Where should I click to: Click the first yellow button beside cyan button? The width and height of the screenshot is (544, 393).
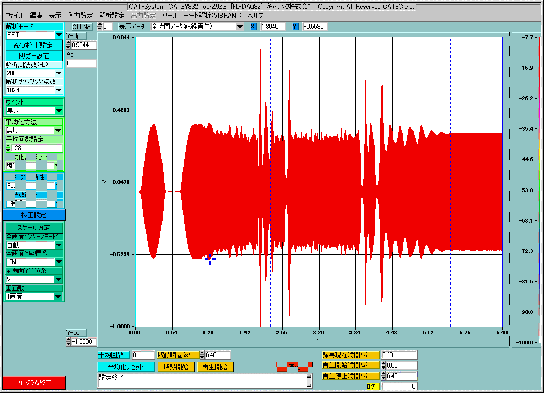tap(176, 367)
